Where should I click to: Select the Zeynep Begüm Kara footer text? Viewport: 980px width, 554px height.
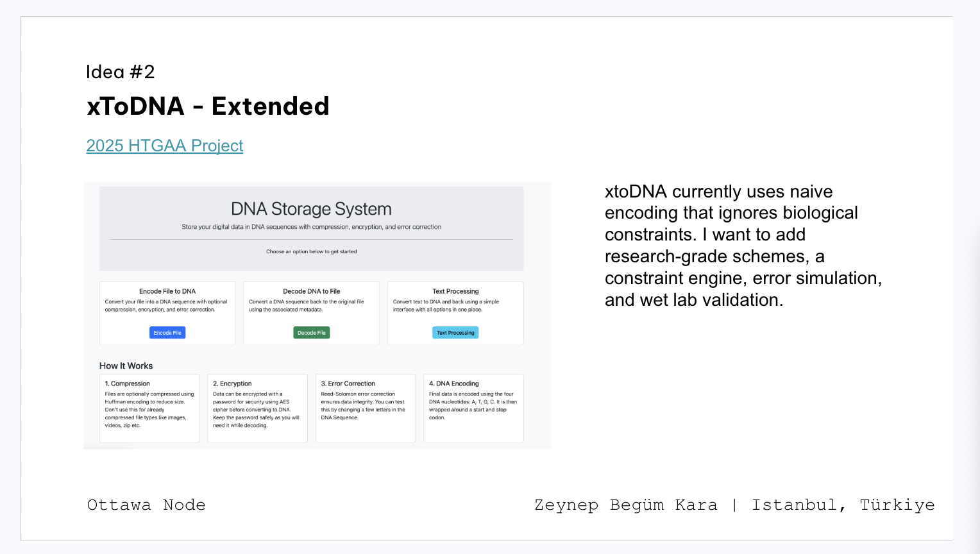click(x=626, y=505)
